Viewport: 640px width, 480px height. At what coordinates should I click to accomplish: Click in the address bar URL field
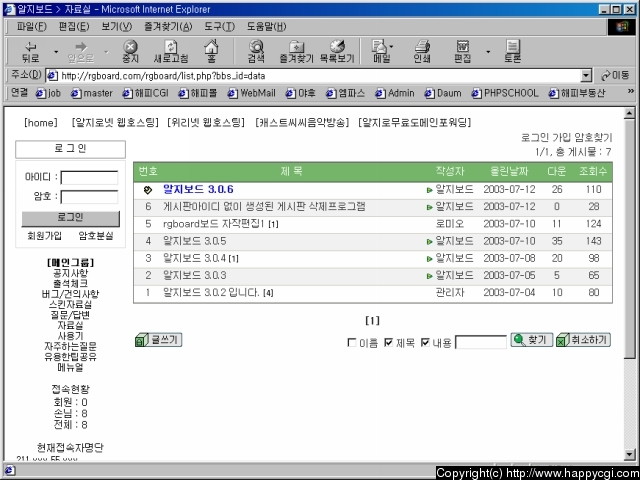tap(313, 76)
